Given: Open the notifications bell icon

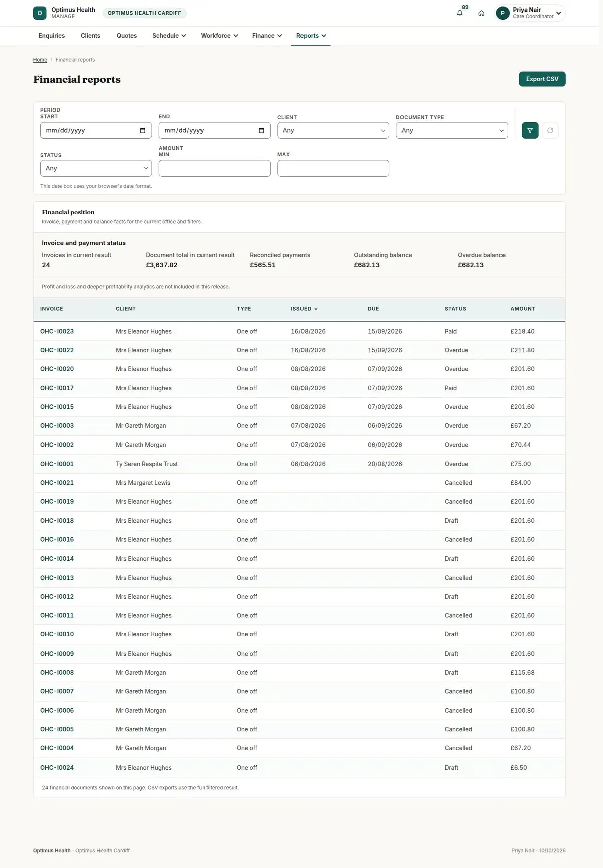Looking at the screenshot, I should click(x=460, y=13).
